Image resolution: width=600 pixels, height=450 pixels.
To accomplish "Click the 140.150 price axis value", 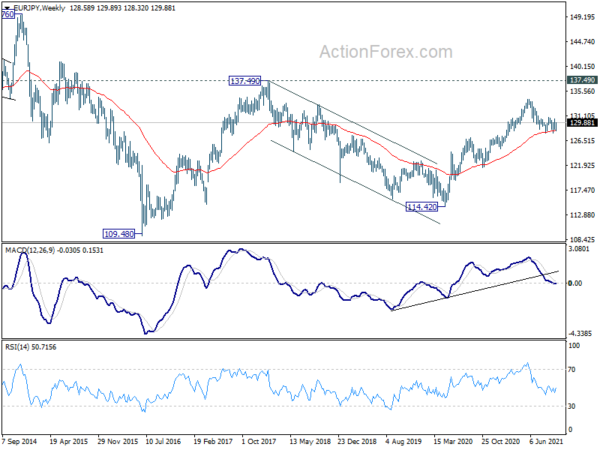I will 582,66.
